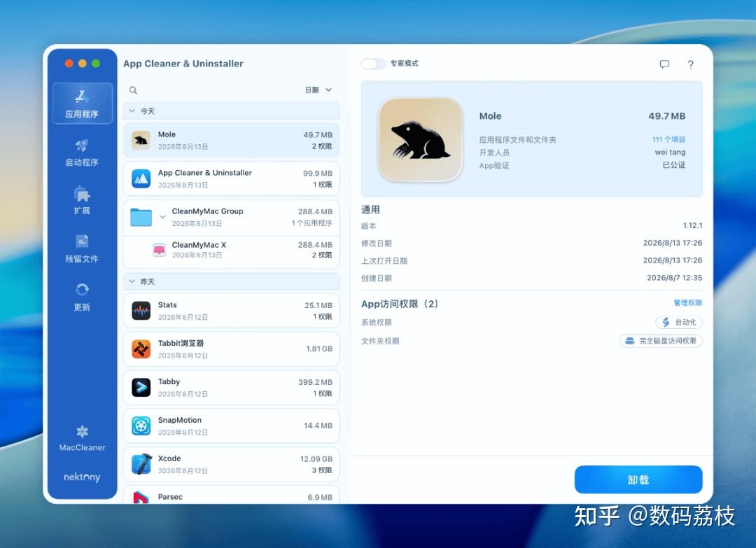Image resolution: width=756 pixels, height=548 pixels.
Task: Click the SnapMotion app name
Action: pyautogui.click(x=180, y=420)
